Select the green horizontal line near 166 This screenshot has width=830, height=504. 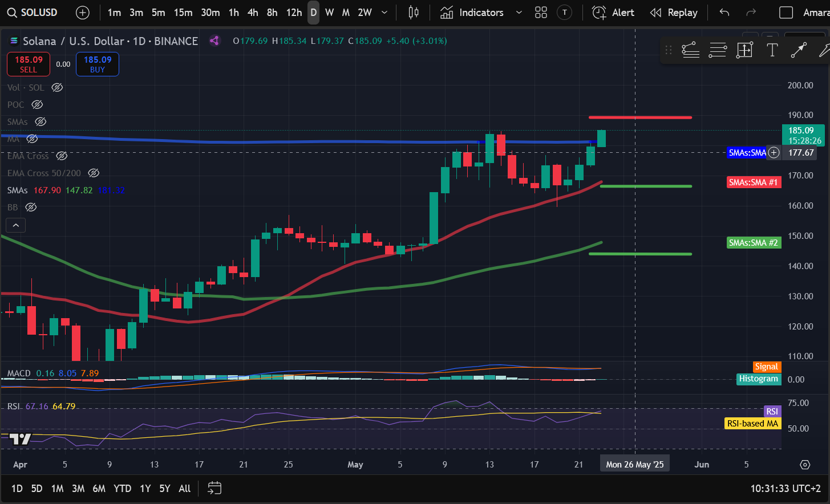coord(646,186)
